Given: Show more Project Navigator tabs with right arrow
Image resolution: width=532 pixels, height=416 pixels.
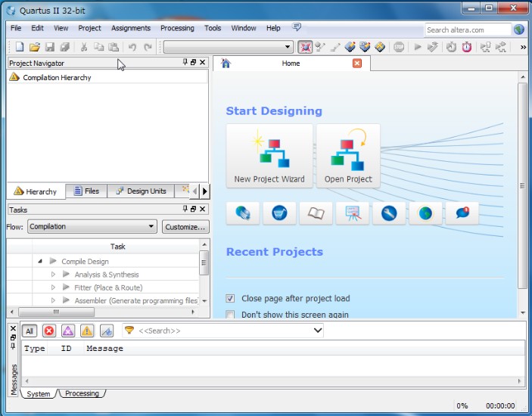Looking at the screenshot, I should 204,191.
